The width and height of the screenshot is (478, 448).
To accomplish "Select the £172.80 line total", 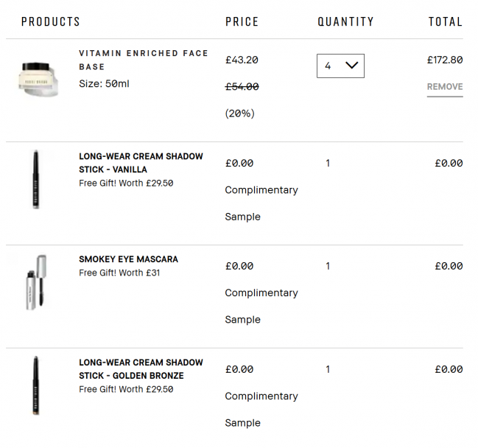I will tap(445, 60).
